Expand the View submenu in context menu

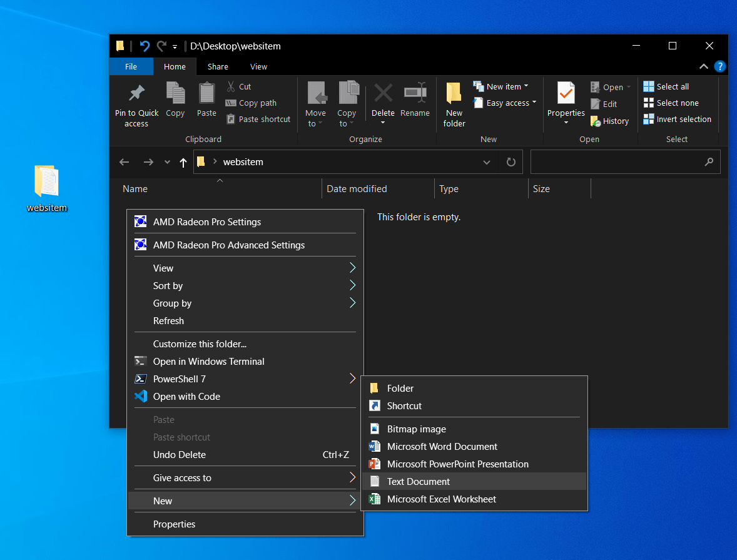(245, 268)
